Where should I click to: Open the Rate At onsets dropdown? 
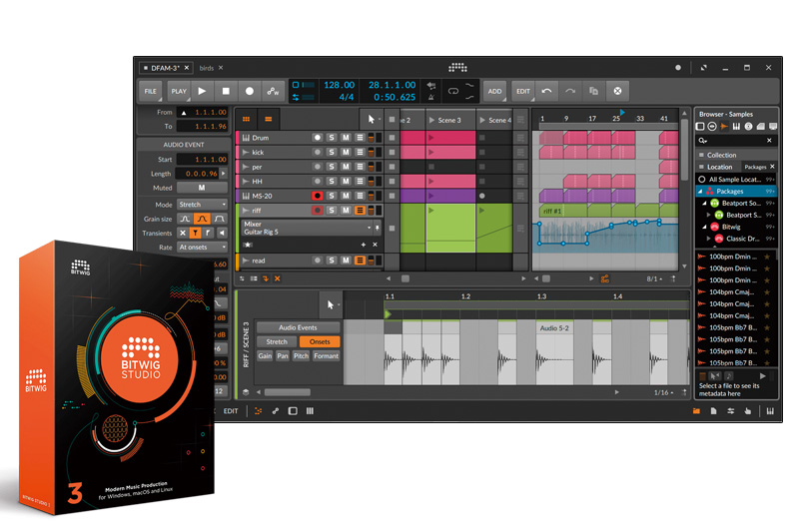click(202, 247)
